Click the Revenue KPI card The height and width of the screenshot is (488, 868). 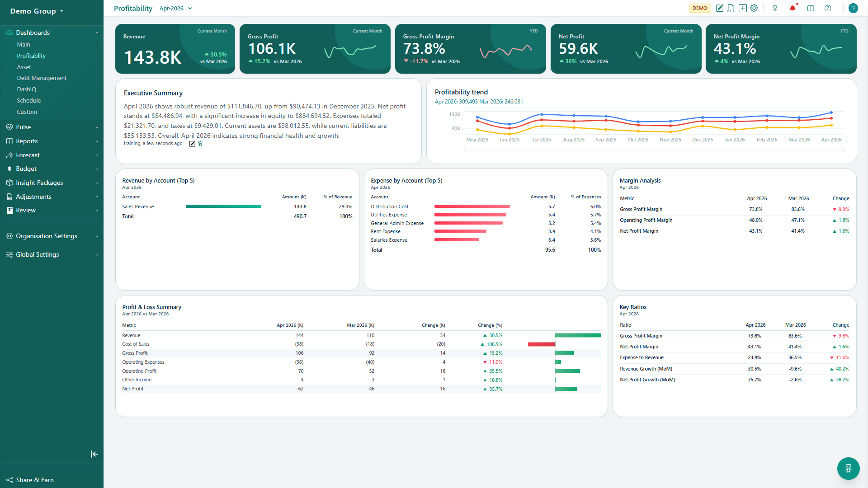click(x=175, y=49)
